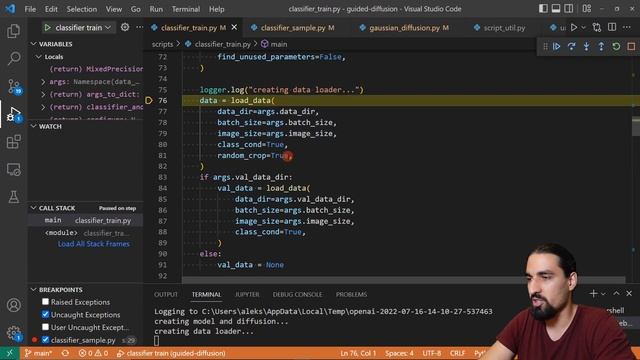This screenshot has width=640, height=360.
Task: Restart the debug session
Action: tap(616, 47)
